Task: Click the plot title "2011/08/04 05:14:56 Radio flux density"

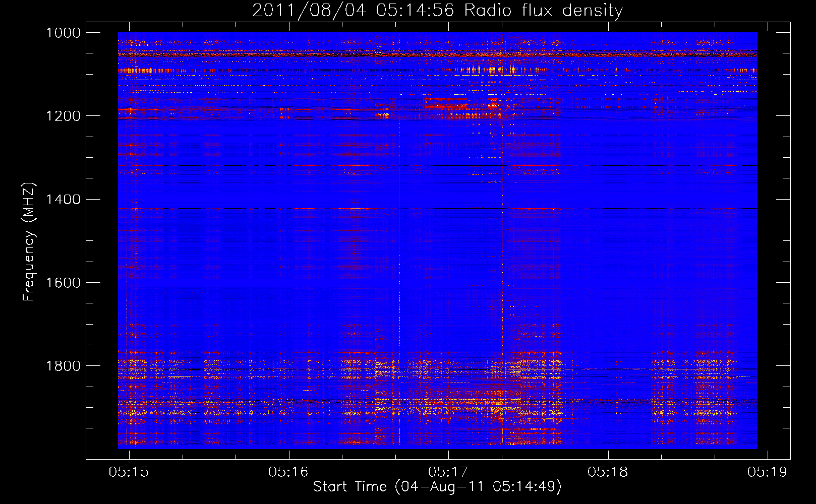Action: [437, 11]
